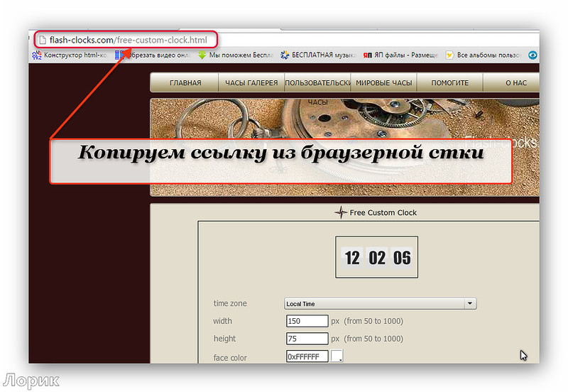This screenshot has height=392, width=568.
Task: Go to the ГЛАВНАЯ menu item
Action: tap(185, 83)
